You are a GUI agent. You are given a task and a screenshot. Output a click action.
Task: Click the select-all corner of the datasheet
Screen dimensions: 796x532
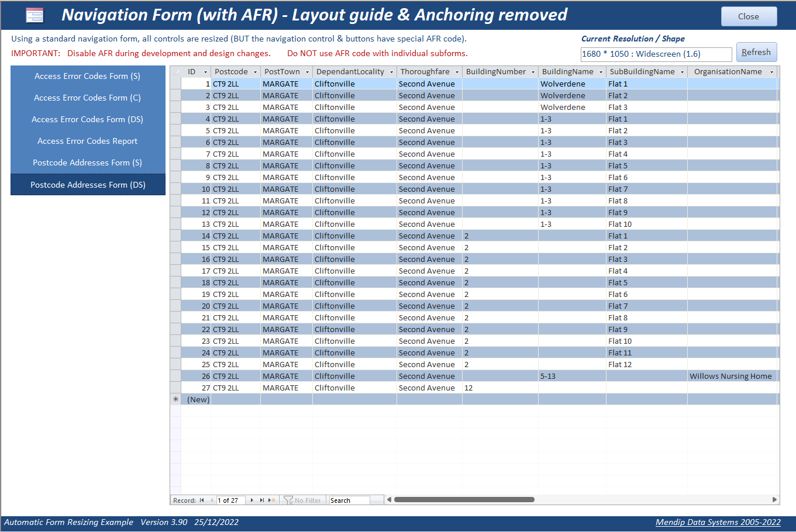coord(175,72)
